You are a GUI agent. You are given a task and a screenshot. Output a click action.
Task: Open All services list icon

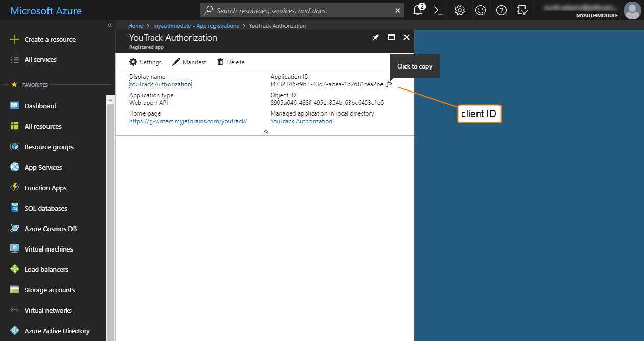(15, 59)
